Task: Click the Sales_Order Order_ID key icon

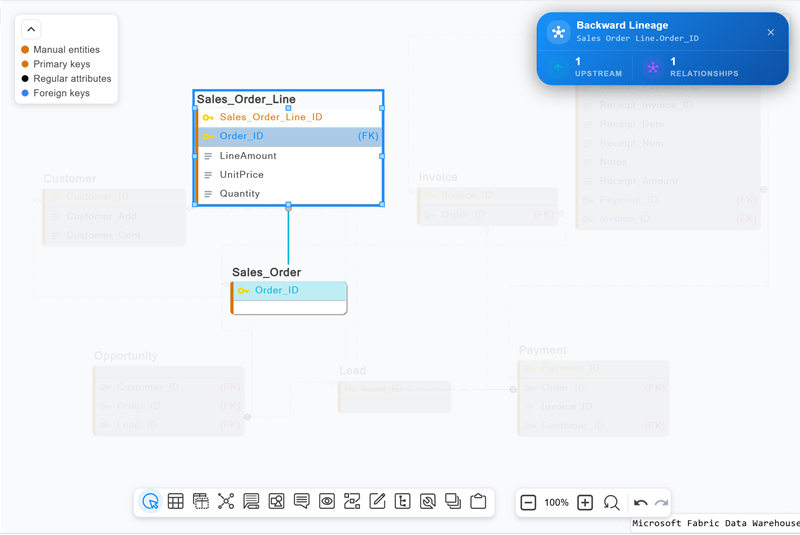Action: pos(243,291)
